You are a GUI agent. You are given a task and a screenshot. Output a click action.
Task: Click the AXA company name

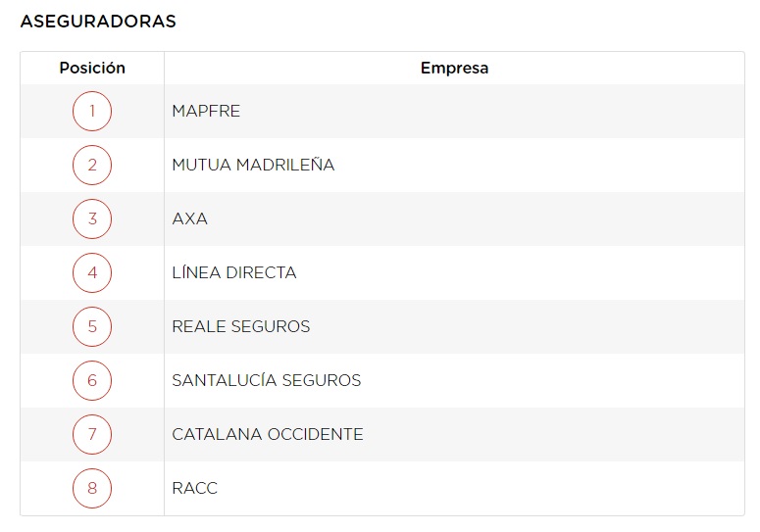pyautogui.click(x=189, y=218)
